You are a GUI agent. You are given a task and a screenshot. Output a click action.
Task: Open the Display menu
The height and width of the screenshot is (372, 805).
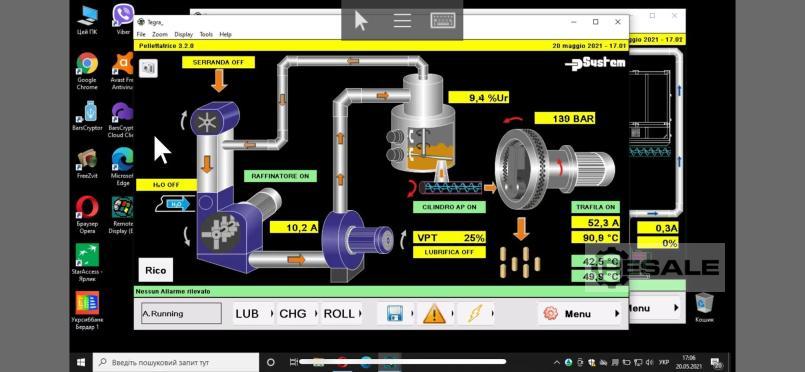point(183,34)
